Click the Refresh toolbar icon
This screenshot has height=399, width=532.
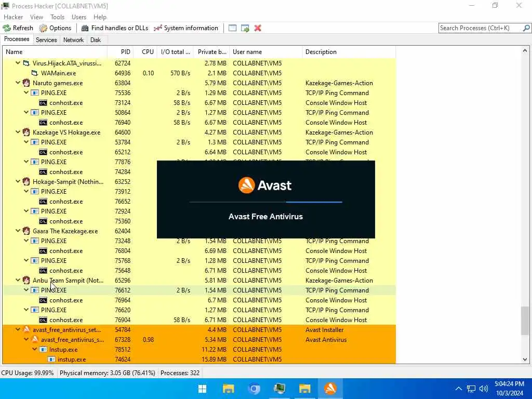(7, 28)
